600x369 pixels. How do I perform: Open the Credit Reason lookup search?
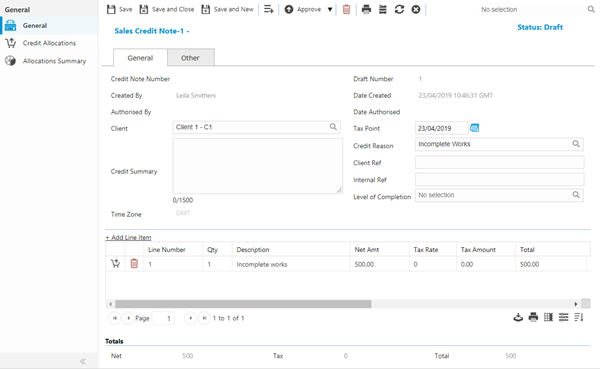(576, 144)
